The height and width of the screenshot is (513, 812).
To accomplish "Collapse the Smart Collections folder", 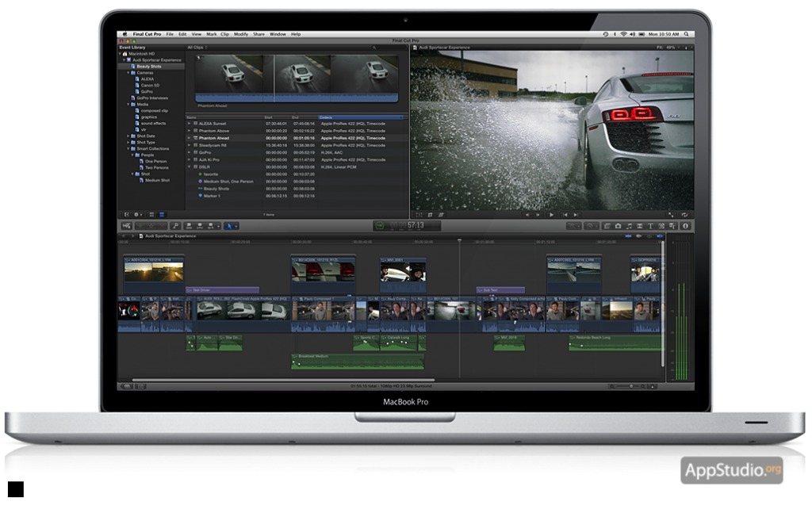I will click(128, 148).
